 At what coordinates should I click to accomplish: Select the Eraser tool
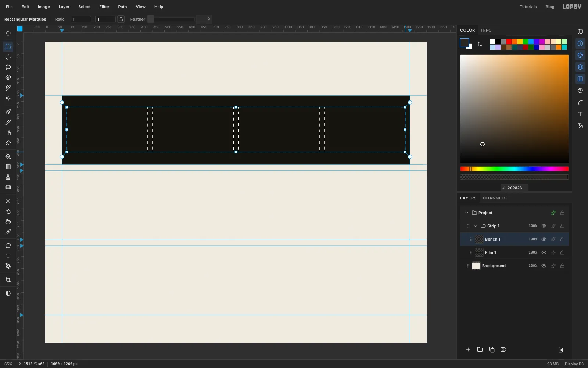click(x=8, y=143)
